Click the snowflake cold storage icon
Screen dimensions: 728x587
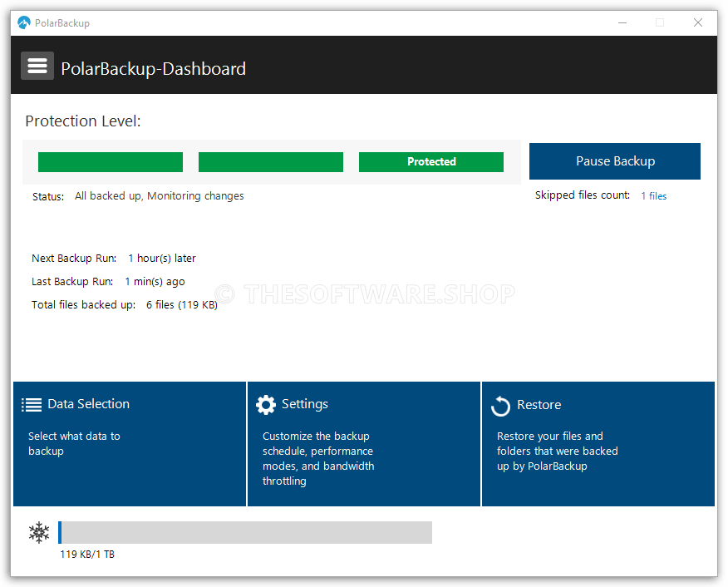click(38, 532)
